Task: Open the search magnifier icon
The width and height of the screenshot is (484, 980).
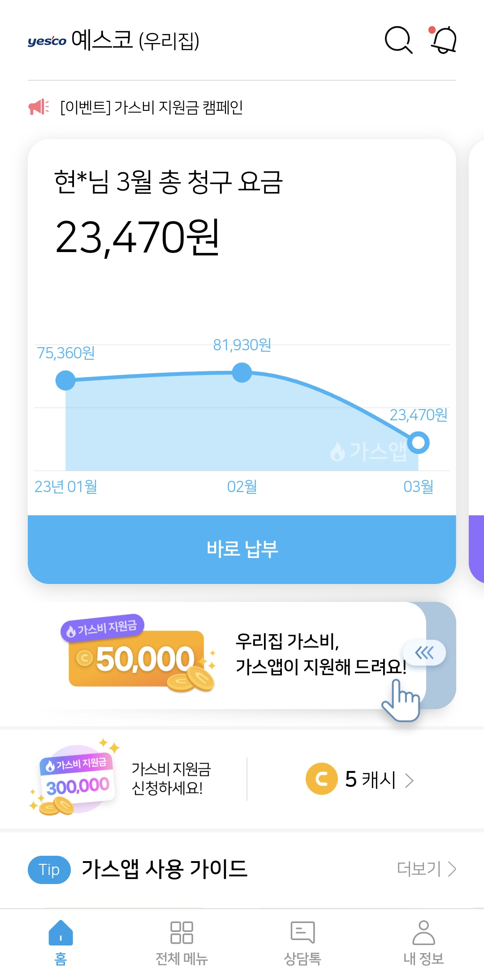Action: pyautogui.click(x=398, y=40)
